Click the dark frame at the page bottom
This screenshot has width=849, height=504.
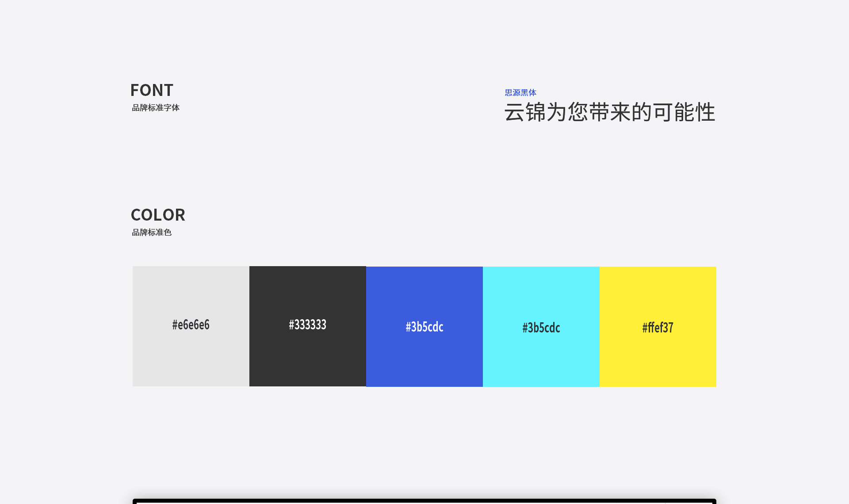click(x=424, y=501)
